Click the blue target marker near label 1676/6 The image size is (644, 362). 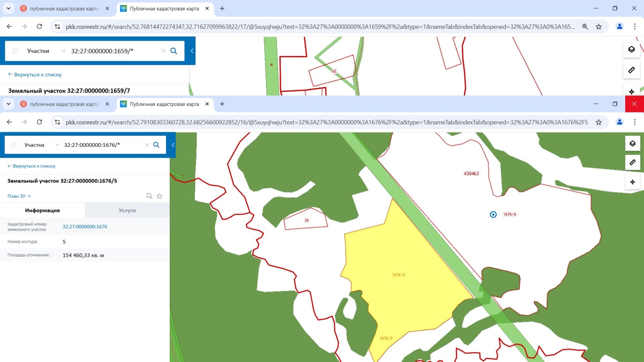pos(493,215)
